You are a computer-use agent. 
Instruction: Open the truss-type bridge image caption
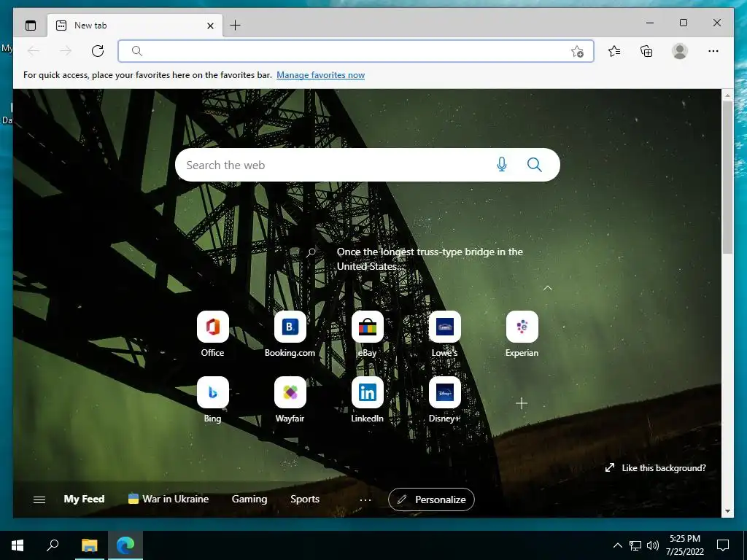(x=429, y=259)
